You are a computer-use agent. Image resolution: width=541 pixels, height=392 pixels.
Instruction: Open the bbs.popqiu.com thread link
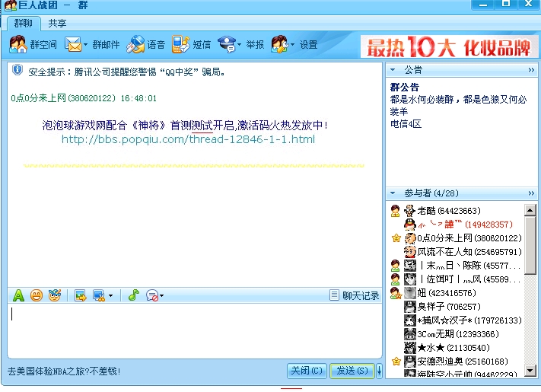coord(187,139)
